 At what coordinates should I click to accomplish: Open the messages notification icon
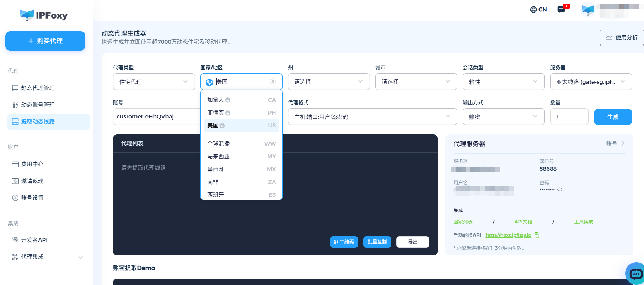pos(562,9)
